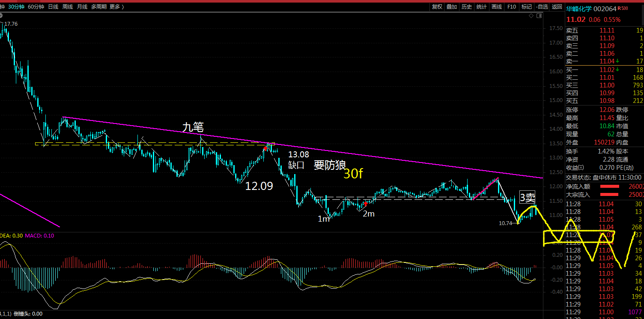The image size is (644, 319).
Task: Select the 卖二 ask row at 11.06
Action: [x=605, y=54]
